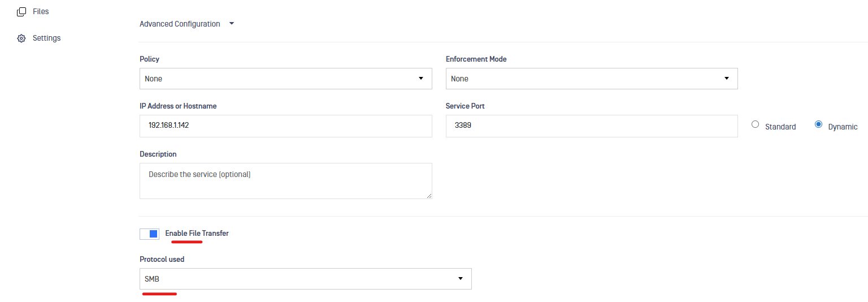Screen dimensions: 868x302
Task: Open the Policy dropdown
Action: tap(285, 79)
